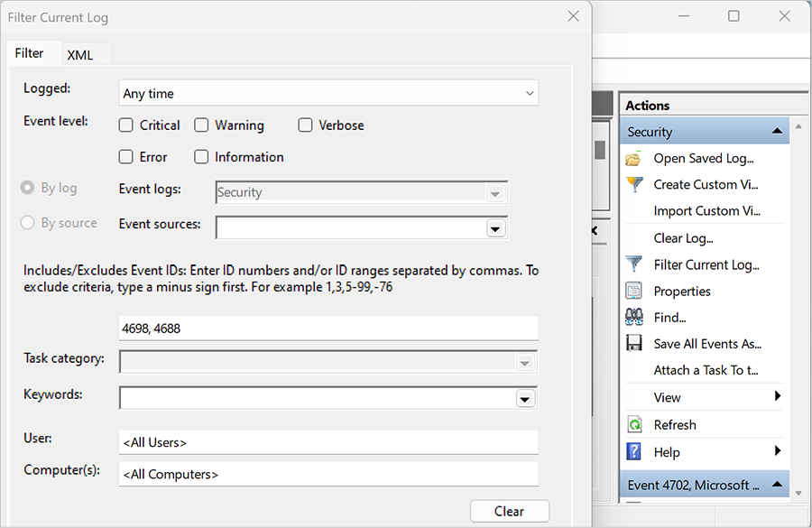Screen dimensions: 812x528
Task: Open the Event logs Security dropdown
Action: (495, 193)
